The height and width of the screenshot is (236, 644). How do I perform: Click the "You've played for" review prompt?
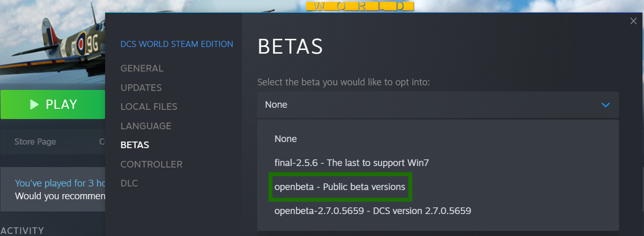[60, 183]
